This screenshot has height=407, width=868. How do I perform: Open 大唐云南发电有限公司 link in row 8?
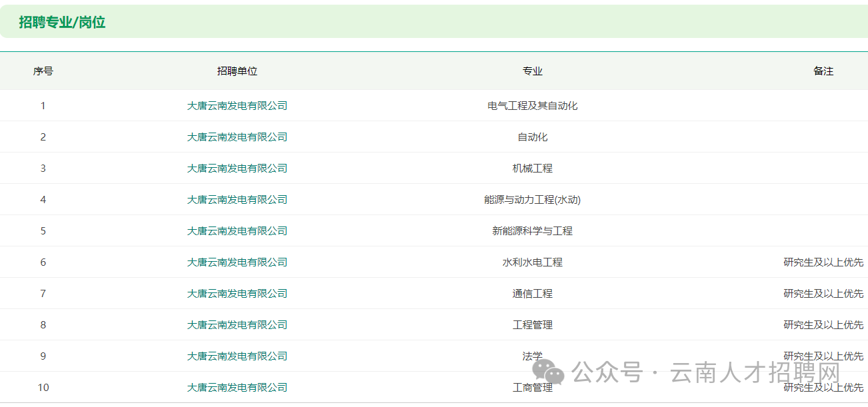[x=237, y=324]
